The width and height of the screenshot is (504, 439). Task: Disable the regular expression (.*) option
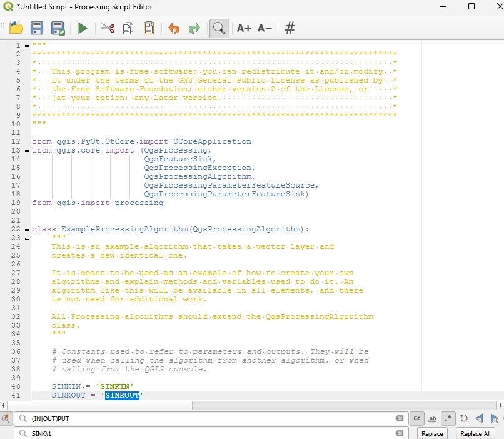(448, 418)
